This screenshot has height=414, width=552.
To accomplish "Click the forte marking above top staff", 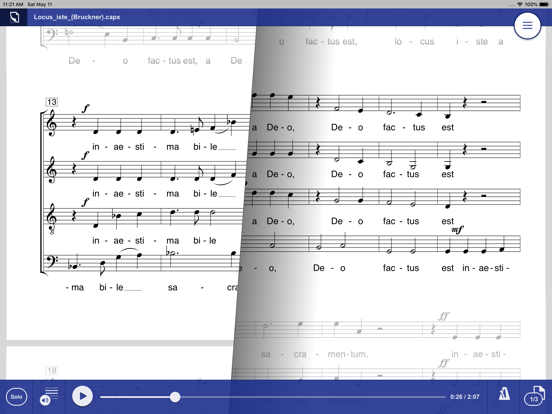I will [86, 108].
